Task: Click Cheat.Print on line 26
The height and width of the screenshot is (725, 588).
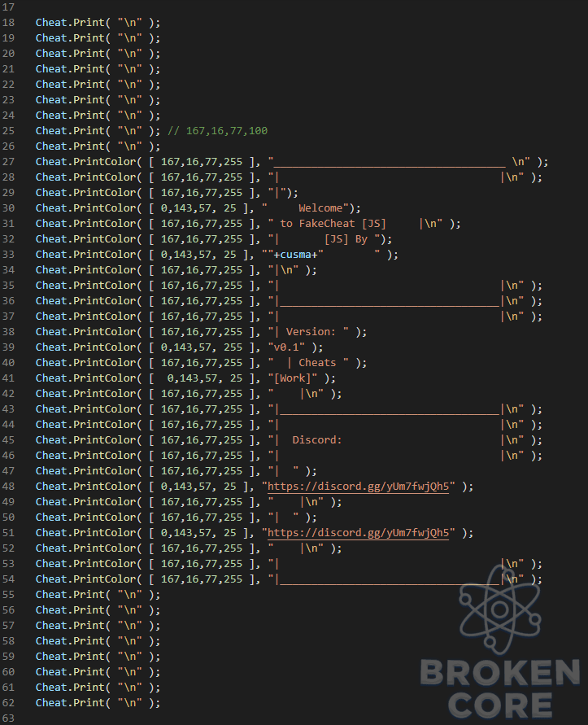Action: click(70, 146)
